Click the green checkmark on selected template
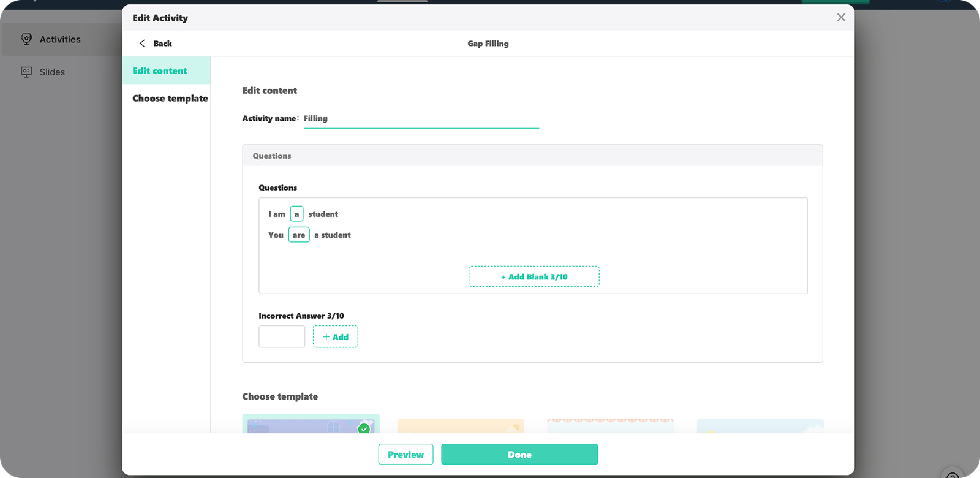This screenshot has width=980, height=478. (x=364, y=428)
